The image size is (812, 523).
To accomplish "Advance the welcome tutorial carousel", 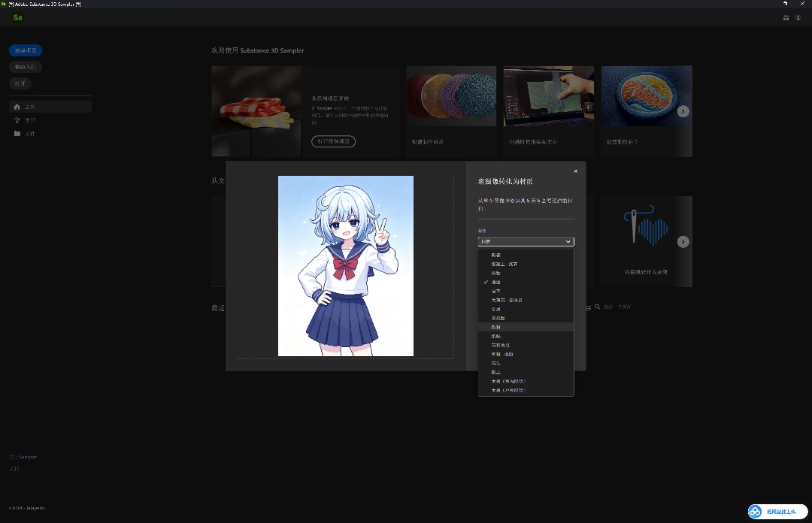I will click(x=683, y=111).
